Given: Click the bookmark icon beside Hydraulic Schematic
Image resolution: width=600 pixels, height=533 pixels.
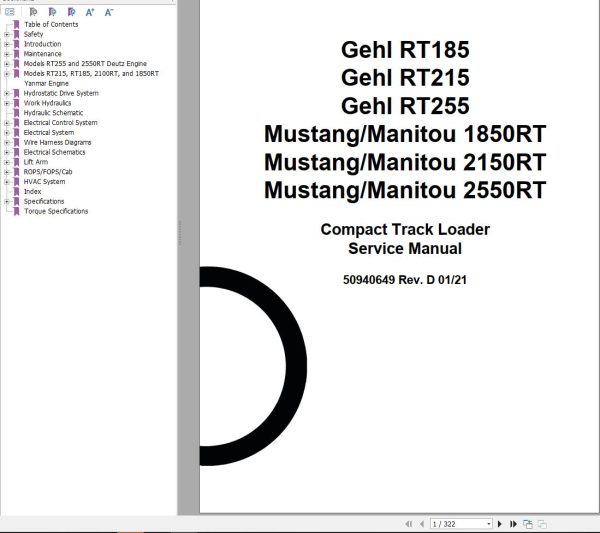Looking at the screenshot, I should [16, 113].
